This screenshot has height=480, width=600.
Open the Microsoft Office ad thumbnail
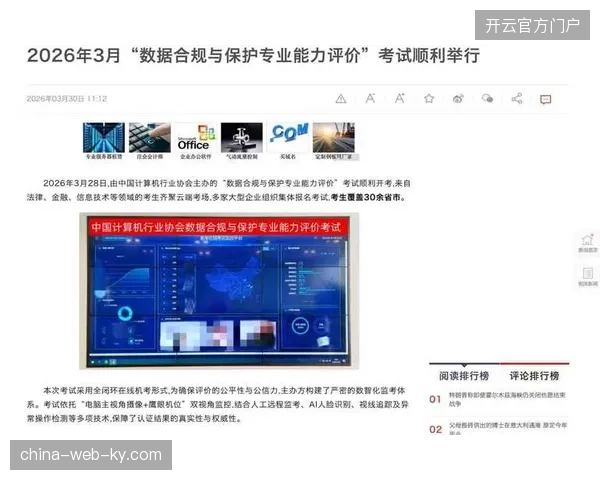click(x=196, y=138)
